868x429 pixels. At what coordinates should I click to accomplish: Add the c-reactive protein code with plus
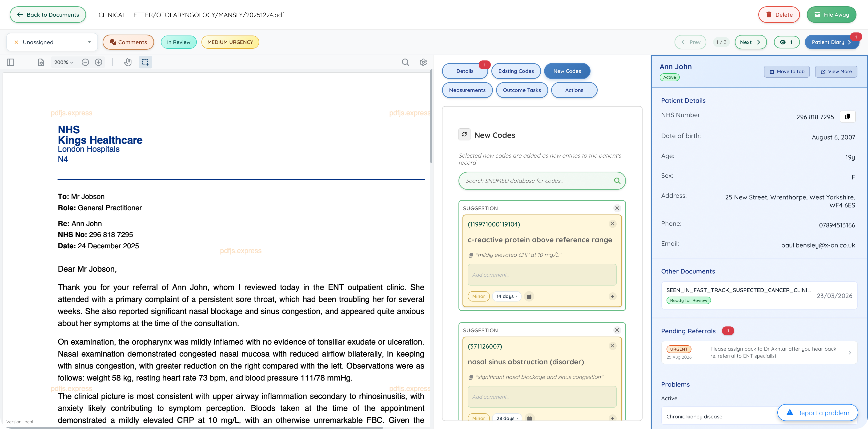(x=612, y=296)
